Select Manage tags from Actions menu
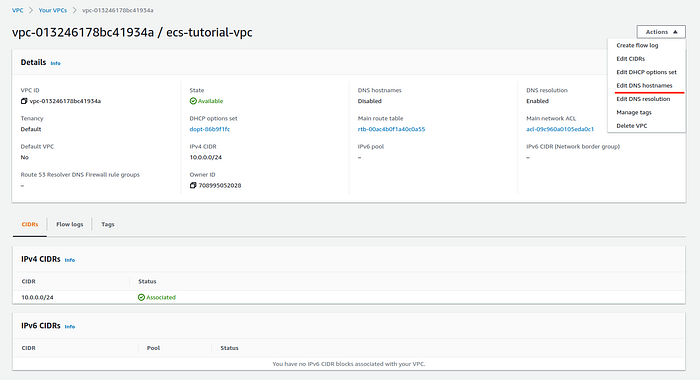 tap(633, 113)
